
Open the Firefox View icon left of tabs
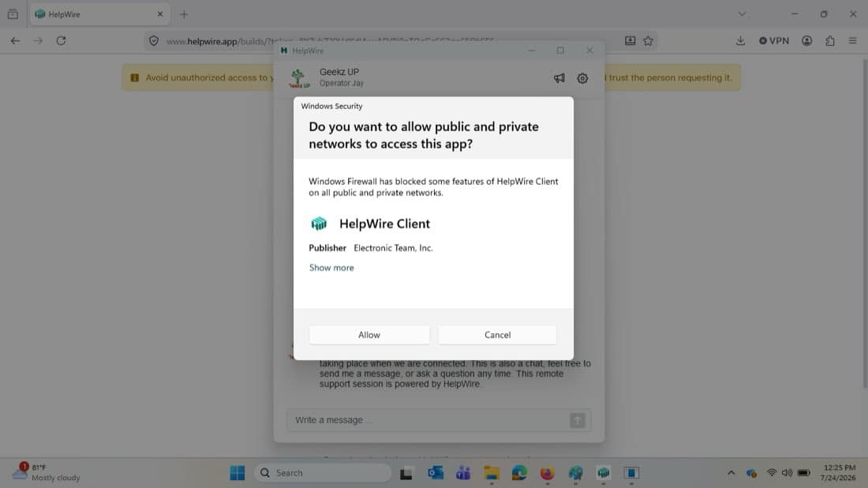13,14
